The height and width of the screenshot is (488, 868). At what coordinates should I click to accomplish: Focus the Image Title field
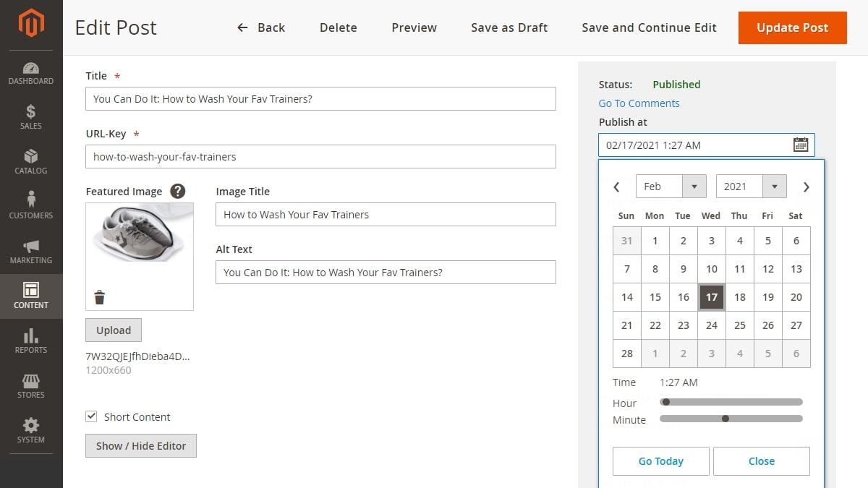(x=386, y=215)
